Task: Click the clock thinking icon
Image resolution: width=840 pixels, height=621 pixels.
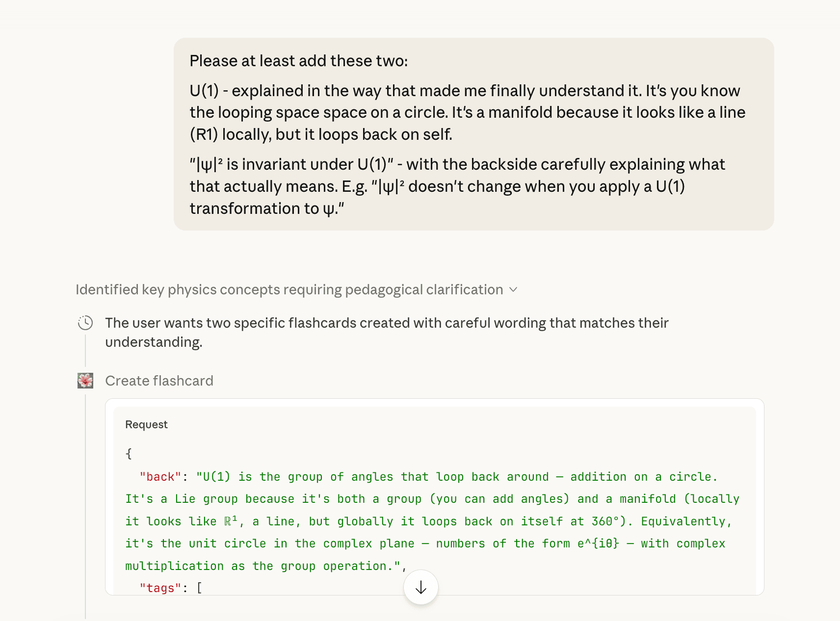Action: pyautogui.click(x=85, y=323)
